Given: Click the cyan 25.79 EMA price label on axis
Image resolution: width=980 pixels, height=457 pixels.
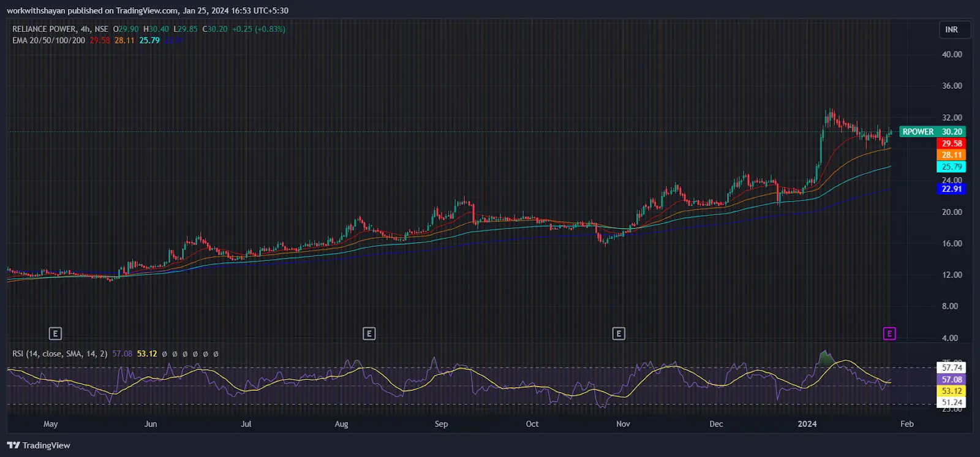Looking at the screenshot, I should [951, 167].
